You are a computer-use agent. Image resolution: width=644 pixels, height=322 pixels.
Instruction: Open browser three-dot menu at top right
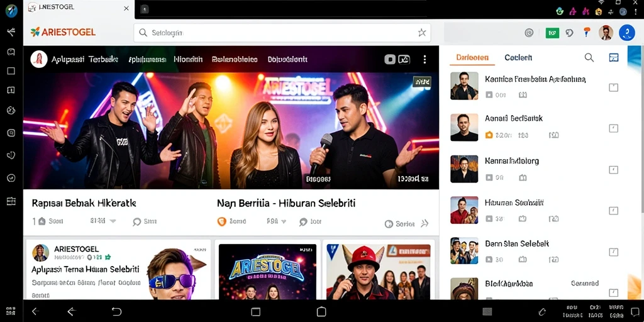tap(636, 11)
